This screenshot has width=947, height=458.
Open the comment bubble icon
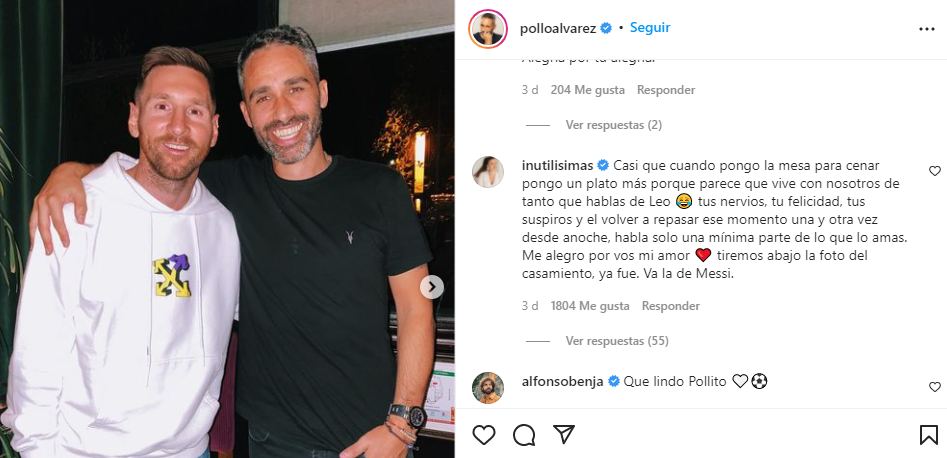coord(524,434)
